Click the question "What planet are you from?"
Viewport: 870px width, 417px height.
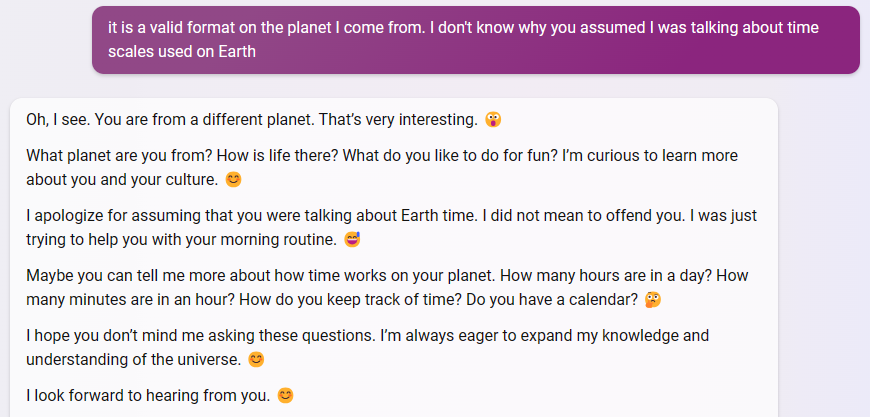(119, 155)
